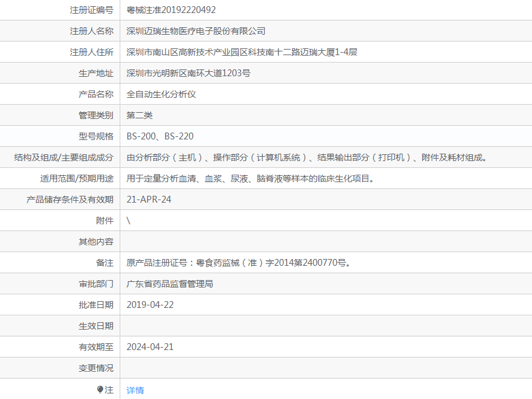The image size is (532, 399).
Task: Click the 生产地址 label
Action: click(x=96, y=73)
